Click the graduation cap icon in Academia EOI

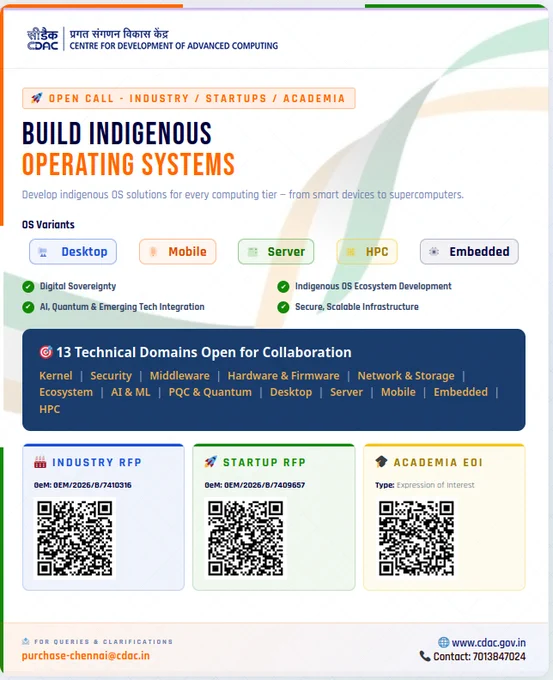pyautogui.click(x=381, y=462)
